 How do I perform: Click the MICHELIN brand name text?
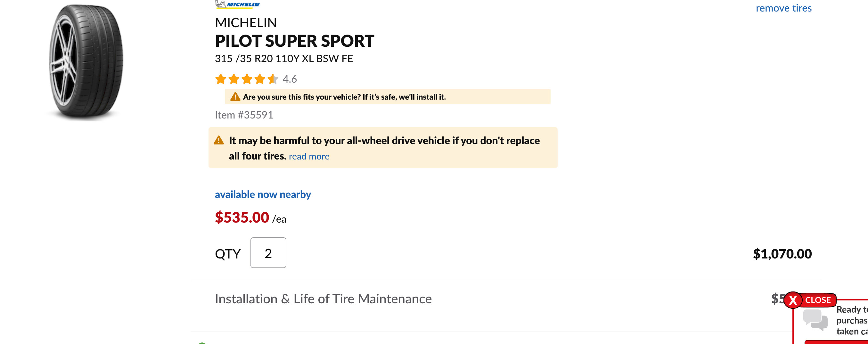click(x=246, y=22)
